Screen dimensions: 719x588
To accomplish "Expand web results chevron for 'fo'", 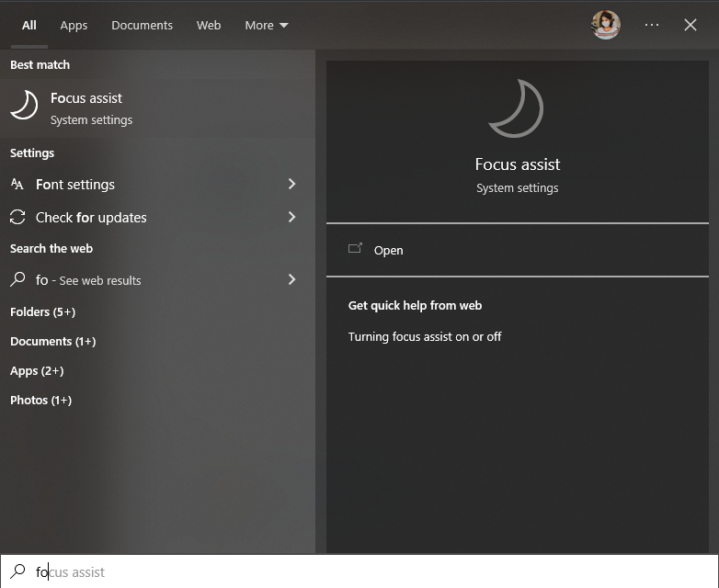I will point(291,279).
